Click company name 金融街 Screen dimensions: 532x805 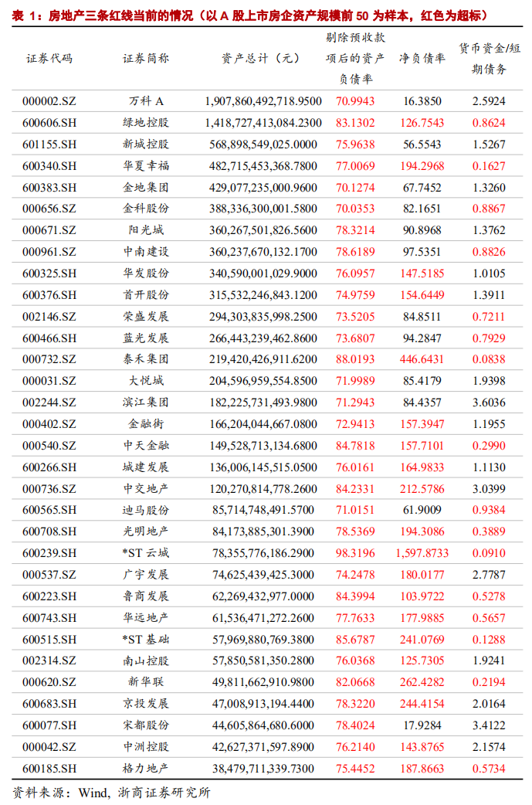(146, 423)
